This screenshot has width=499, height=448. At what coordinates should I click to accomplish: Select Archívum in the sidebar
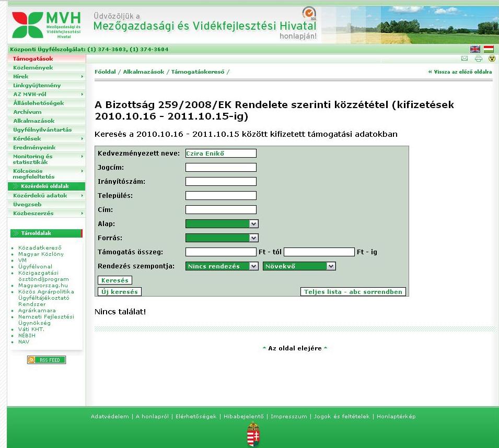tap(47, 112)
